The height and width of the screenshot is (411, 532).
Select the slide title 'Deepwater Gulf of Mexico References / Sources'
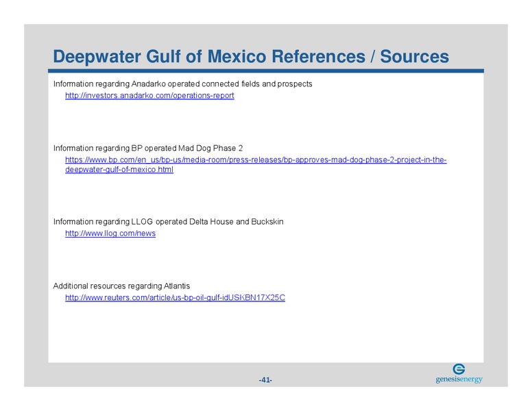[x=251, y=56]
